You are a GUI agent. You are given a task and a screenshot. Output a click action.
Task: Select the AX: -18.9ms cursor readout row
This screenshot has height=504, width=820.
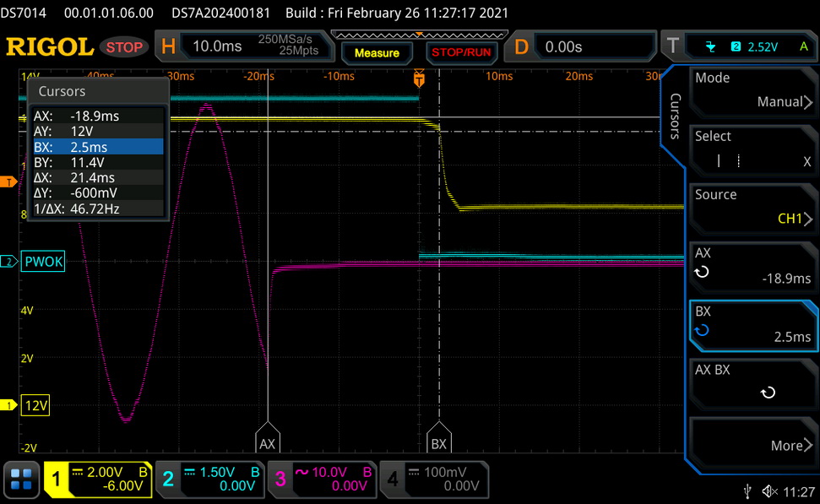click(98, 116)
